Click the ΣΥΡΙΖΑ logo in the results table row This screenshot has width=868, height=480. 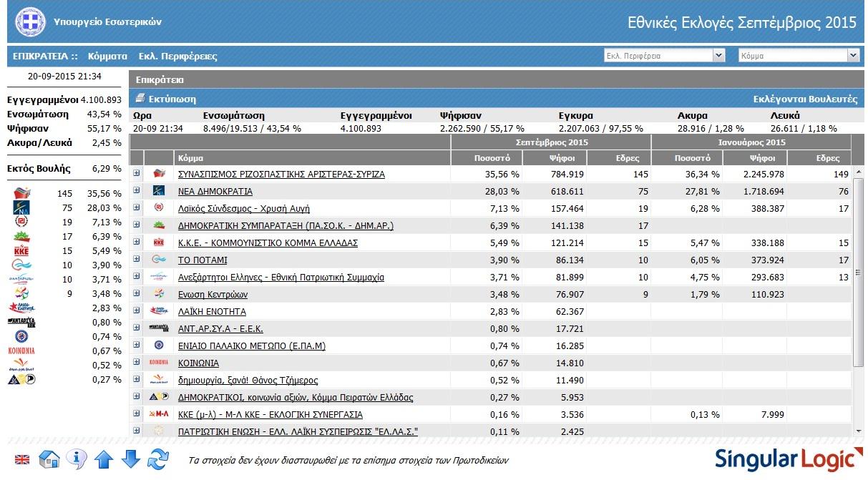(x=159, y=174)
